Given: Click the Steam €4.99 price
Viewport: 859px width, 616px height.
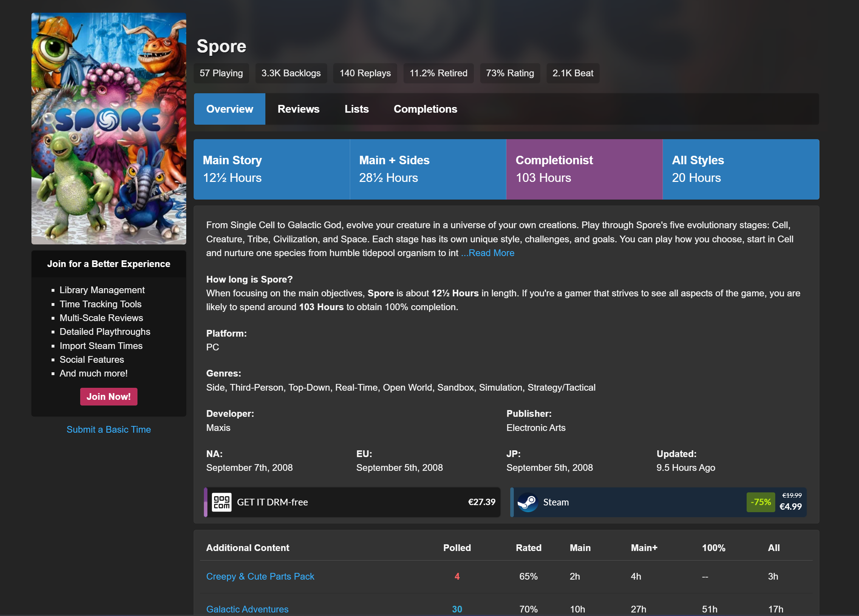Looking at the screenshot, I should pos(790,506).
